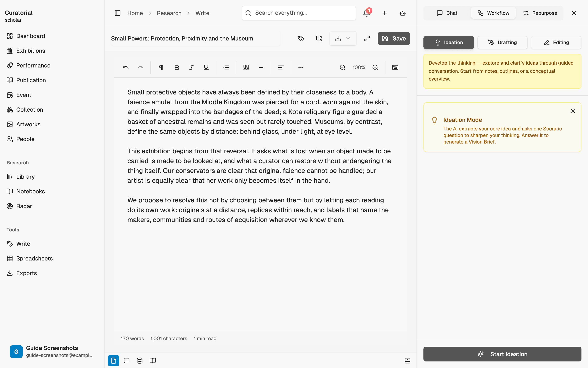Open the Radar section
Image resolution: width=588 pixels, height=368 pixels.
point(52,206)
